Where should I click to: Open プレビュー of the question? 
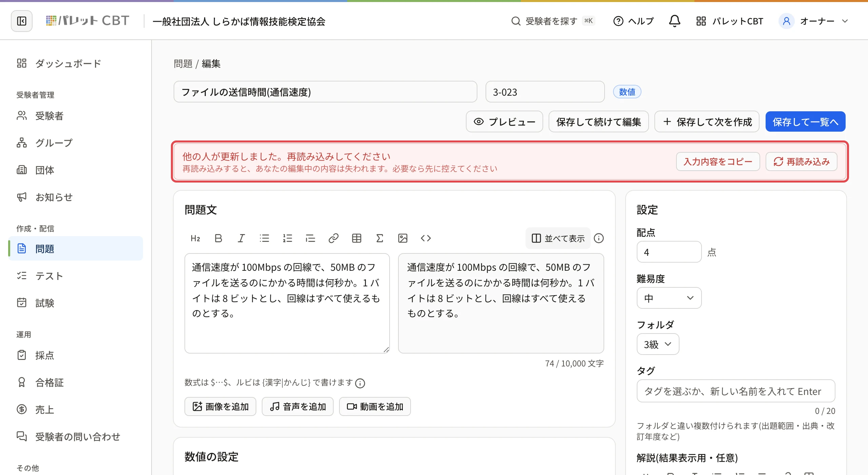pyautogui.click(x=504, y=121)
